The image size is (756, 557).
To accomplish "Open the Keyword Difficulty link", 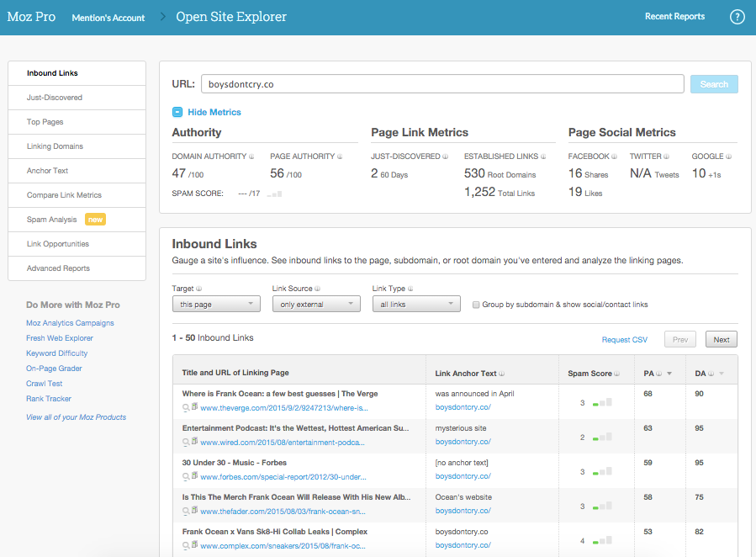I will (x=57, y=353).
